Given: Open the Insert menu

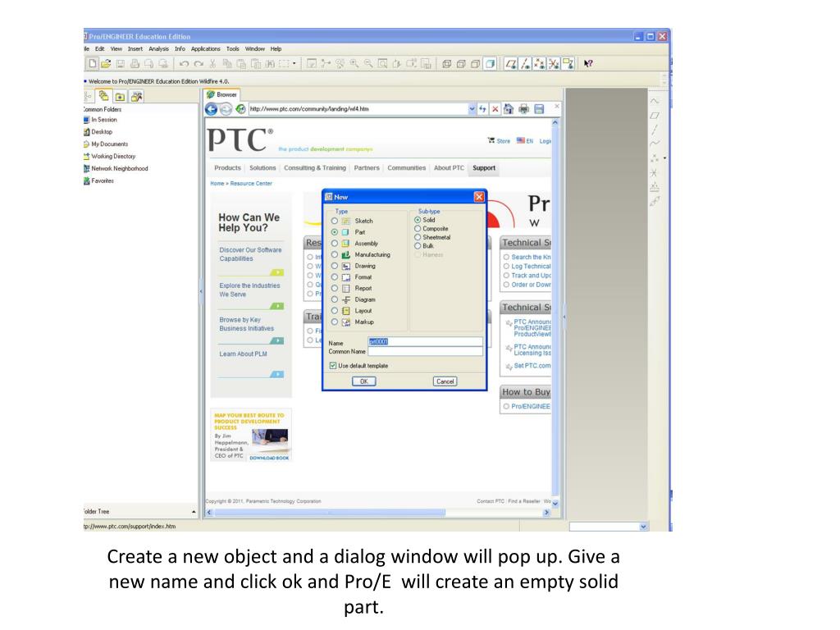Looking at the screenshot, I should point(135,48).
